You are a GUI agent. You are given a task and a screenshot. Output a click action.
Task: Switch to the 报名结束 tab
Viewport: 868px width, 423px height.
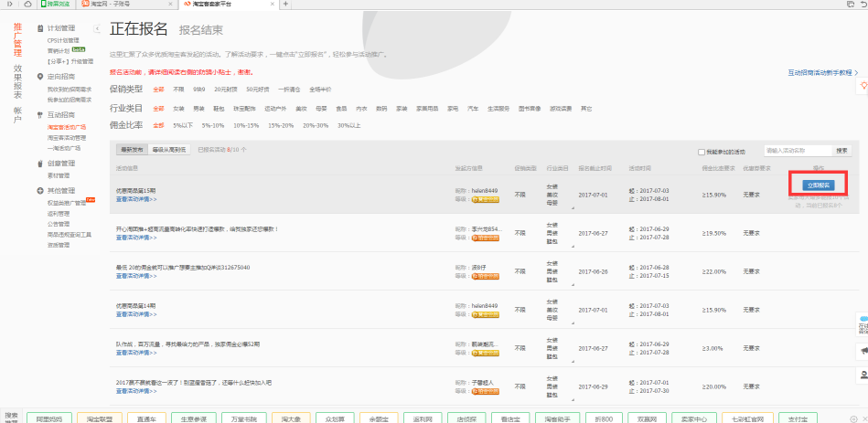coord(201,30)
